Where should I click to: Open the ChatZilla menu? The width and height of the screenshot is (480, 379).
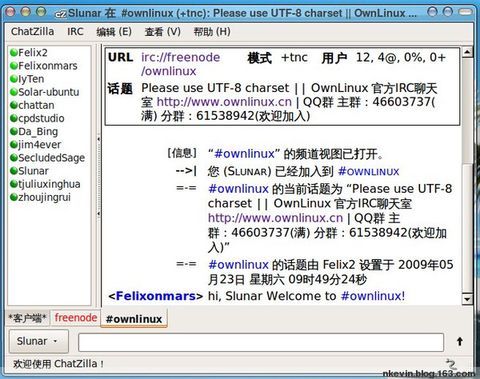(32, 32)
